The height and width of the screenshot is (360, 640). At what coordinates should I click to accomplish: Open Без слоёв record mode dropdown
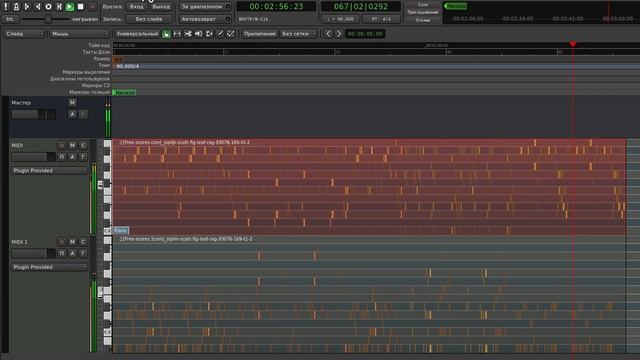coord(149,19)
